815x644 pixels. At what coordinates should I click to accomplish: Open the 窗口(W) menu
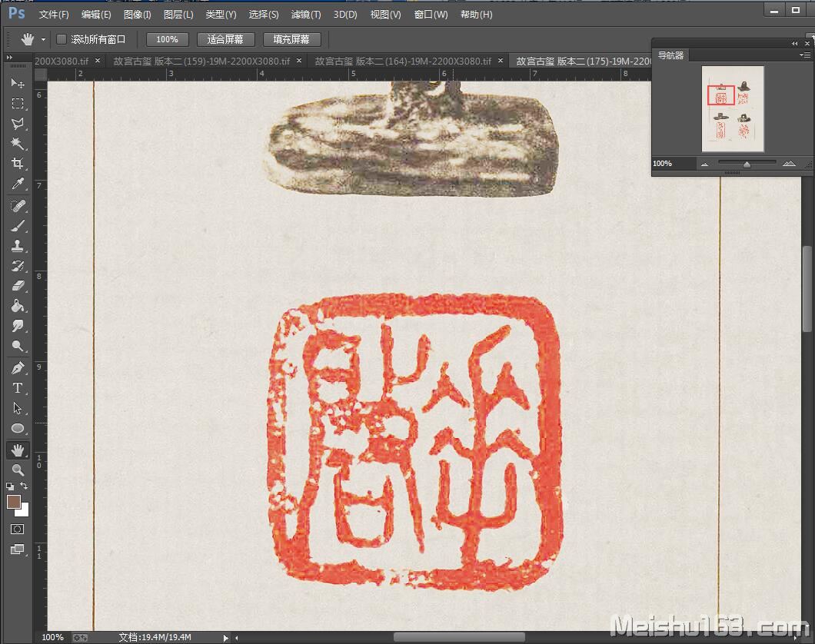[431, 15]
